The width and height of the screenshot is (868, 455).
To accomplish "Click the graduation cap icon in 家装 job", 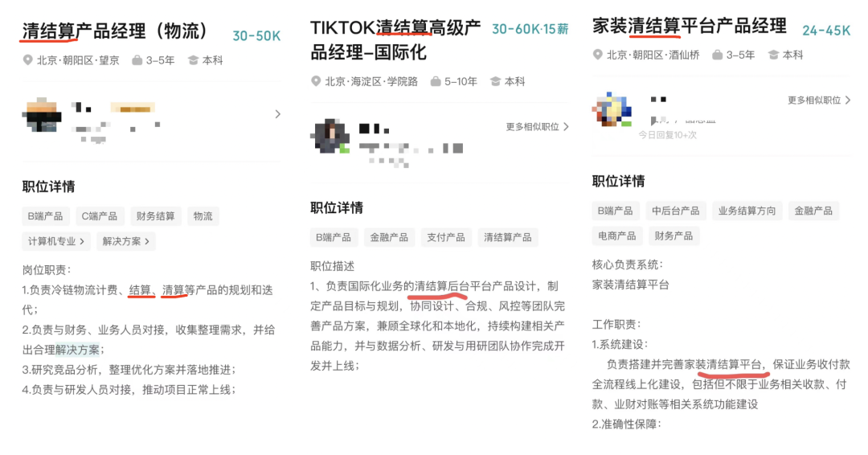I will [x=773, y=55].
